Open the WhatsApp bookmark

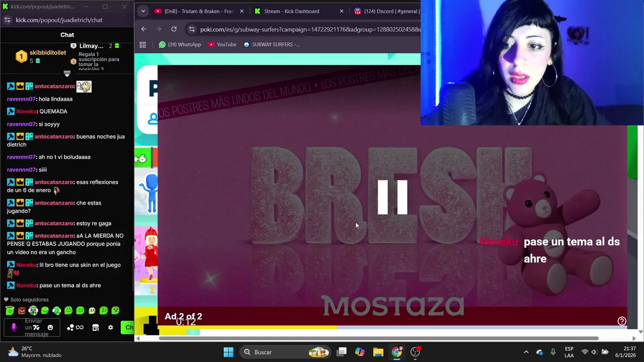(180, 44)
